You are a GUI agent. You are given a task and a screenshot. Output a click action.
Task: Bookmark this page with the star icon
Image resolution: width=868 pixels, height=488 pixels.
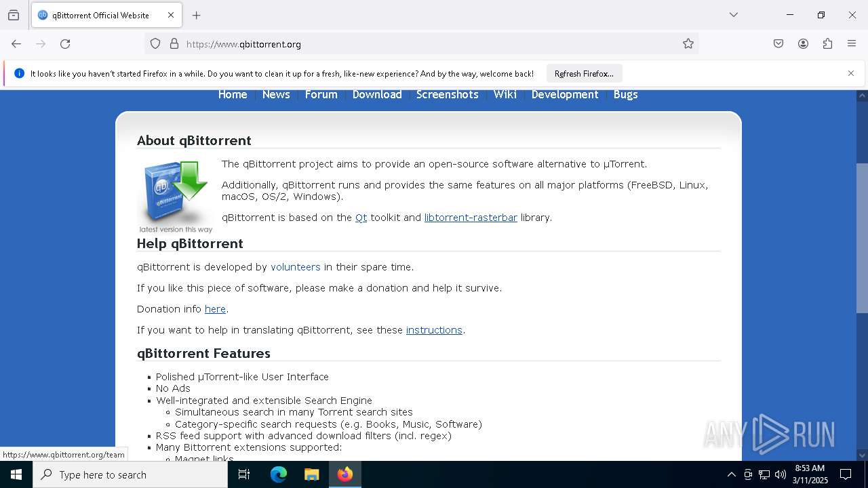click(x=688, y=44)
